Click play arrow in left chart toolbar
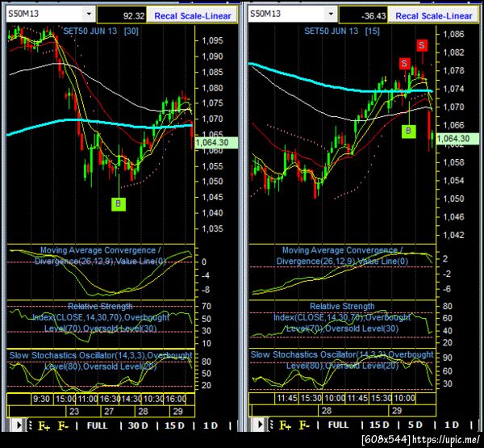Viewport: 484px width, 448px height. pos(19,425)
